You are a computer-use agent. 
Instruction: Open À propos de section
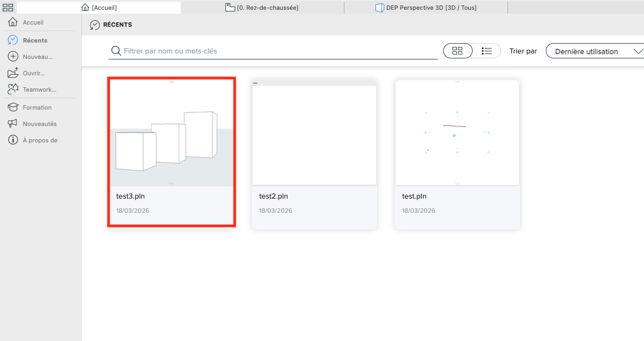40,140
